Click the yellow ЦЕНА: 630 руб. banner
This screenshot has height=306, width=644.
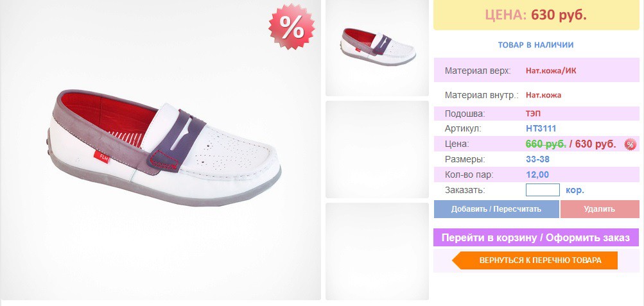tap(536, 15)
